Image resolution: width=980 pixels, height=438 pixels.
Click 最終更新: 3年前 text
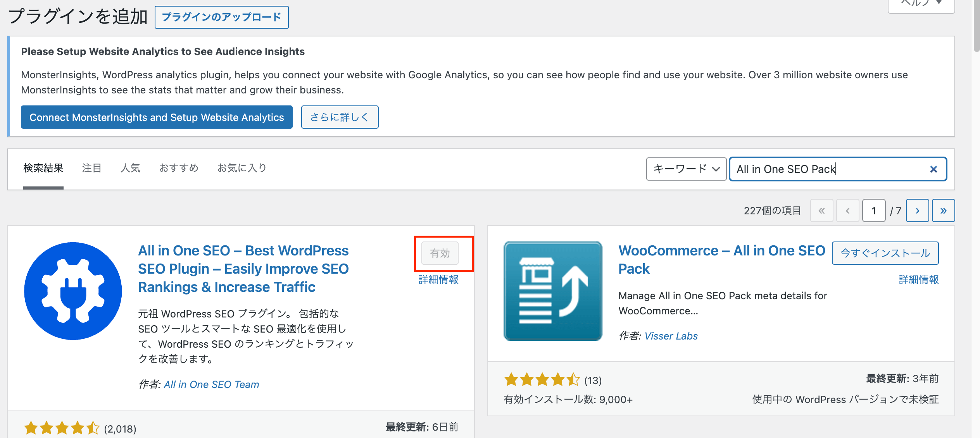(902, 378)
